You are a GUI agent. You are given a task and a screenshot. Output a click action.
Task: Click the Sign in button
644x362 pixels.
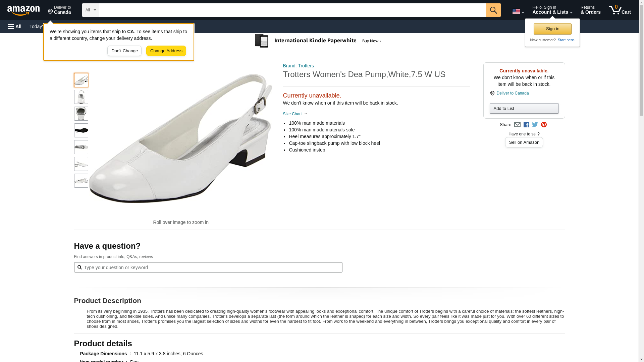pos(552,29)
